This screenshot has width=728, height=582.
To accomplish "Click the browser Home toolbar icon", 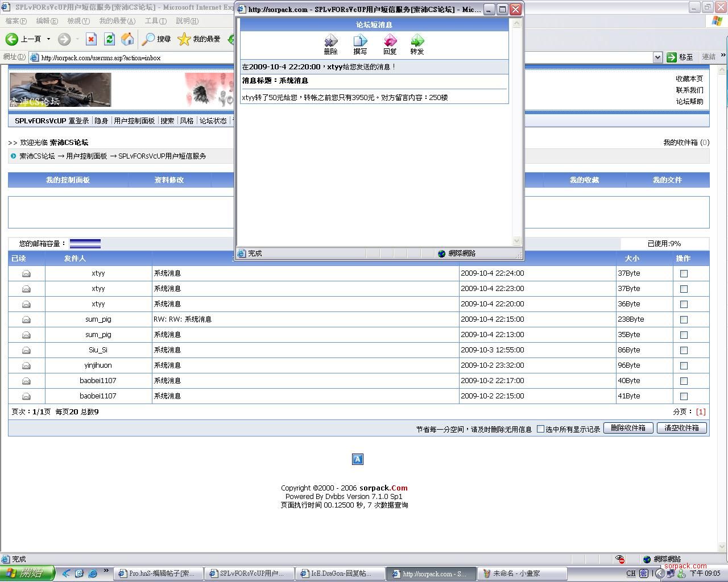I will (x=127, y=39).
